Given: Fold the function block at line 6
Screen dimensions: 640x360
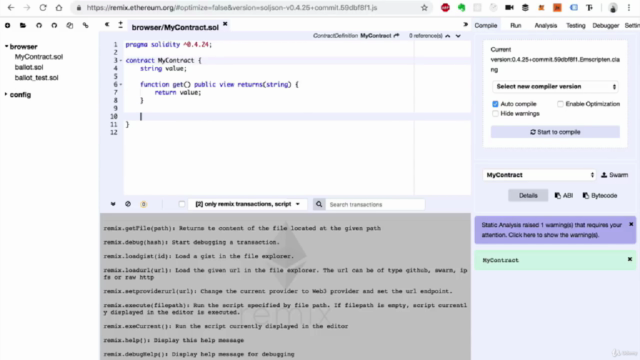Looking at the screenshot, I should [121, 84].
